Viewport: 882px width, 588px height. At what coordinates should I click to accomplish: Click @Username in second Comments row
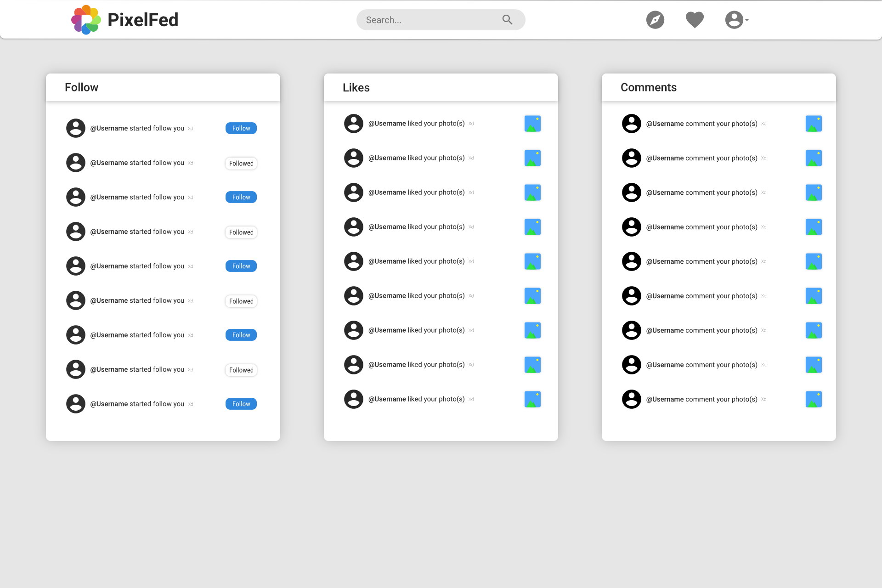pyautogui.click(x=665, y=158)
